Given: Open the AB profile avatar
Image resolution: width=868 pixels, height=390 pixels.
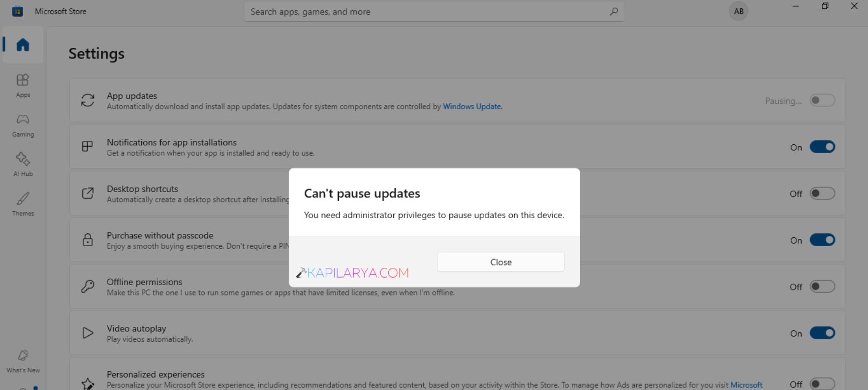Looking at the screenshot, I should click(738, 11).
